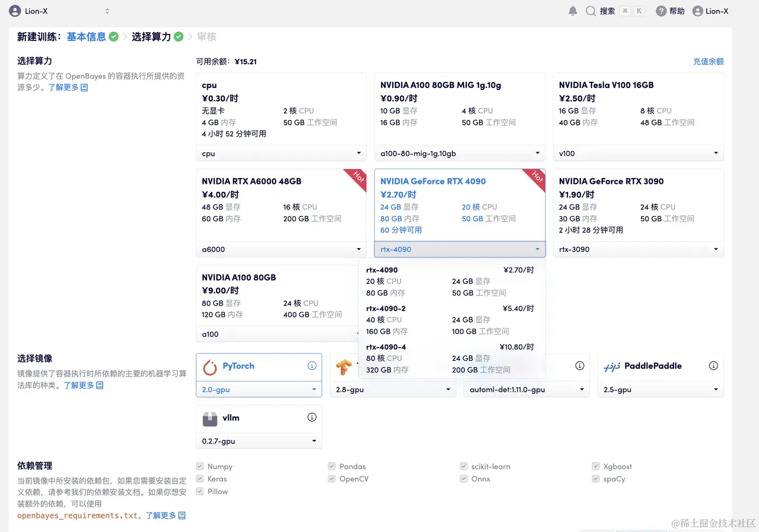Click openbayes_requirements.txt text
This screenshot has width=759, height=532.
pyautogui.click(x=77, y=515)
